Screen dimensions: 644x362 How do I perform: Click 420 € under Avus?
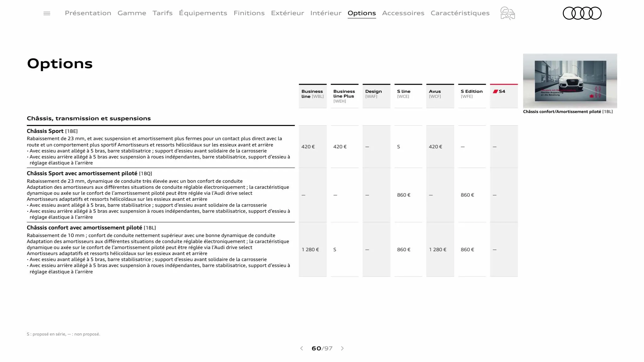pos(435,147)
